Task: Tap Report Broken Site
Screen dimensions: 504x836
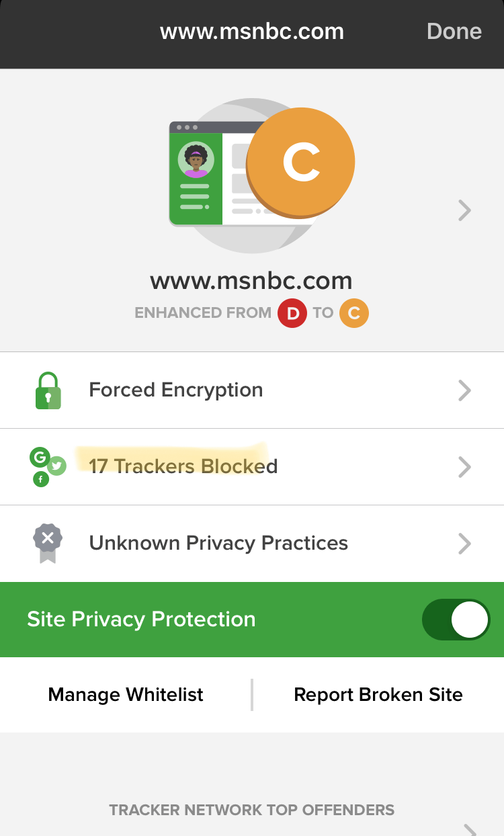Action: (378, 694)
